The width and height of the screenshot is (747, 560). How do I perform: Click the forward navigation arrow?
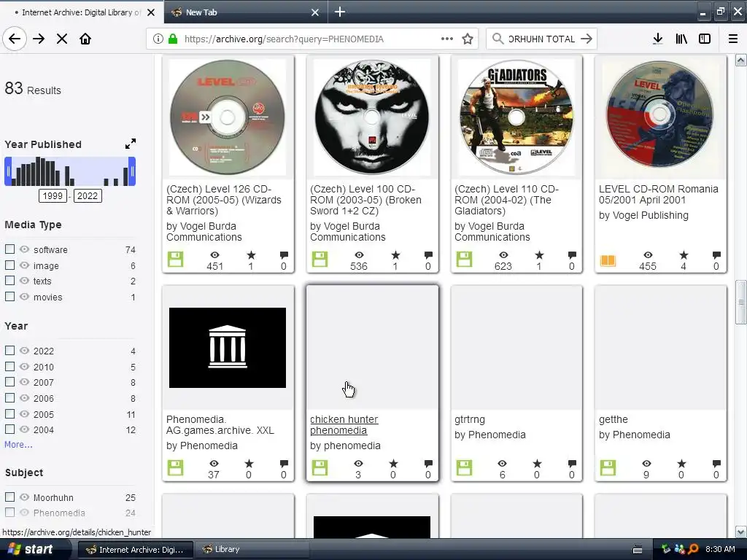point(39,39)
